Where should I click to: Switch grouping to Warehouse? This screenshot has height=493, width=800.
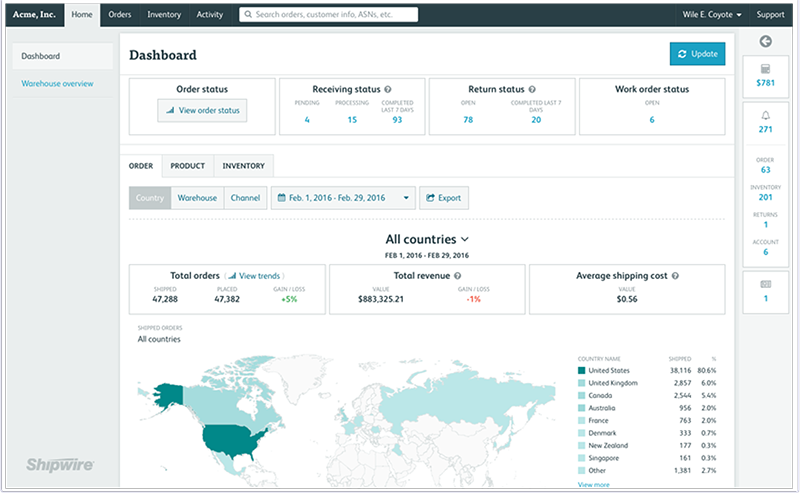197,198
